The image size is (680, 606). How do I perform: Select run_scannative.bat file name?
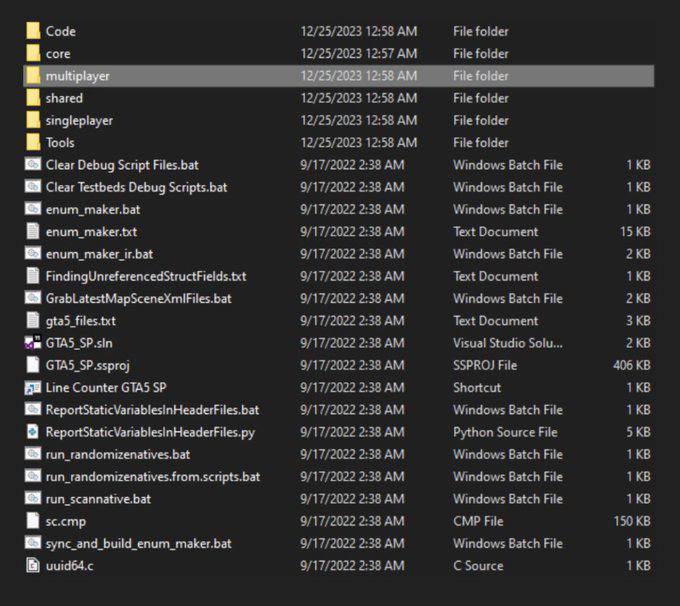coord(98,499)
